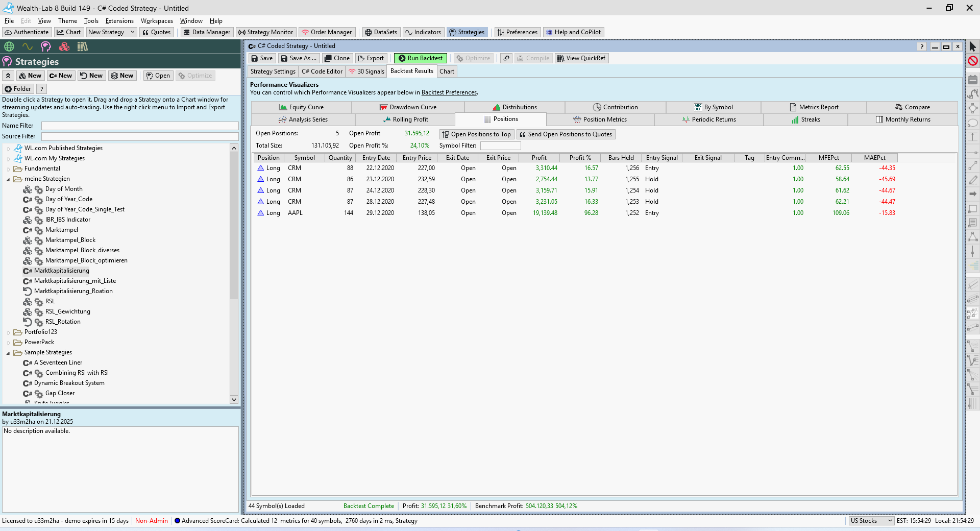Expand the Fundamental folder in strategy tree

9,169
